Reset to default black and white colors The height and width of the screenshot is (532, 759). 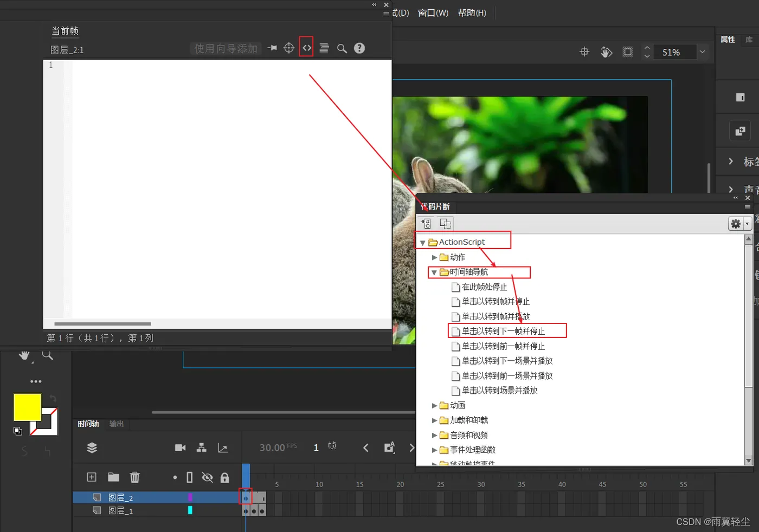pyautogui.click(x=18, y=431)
